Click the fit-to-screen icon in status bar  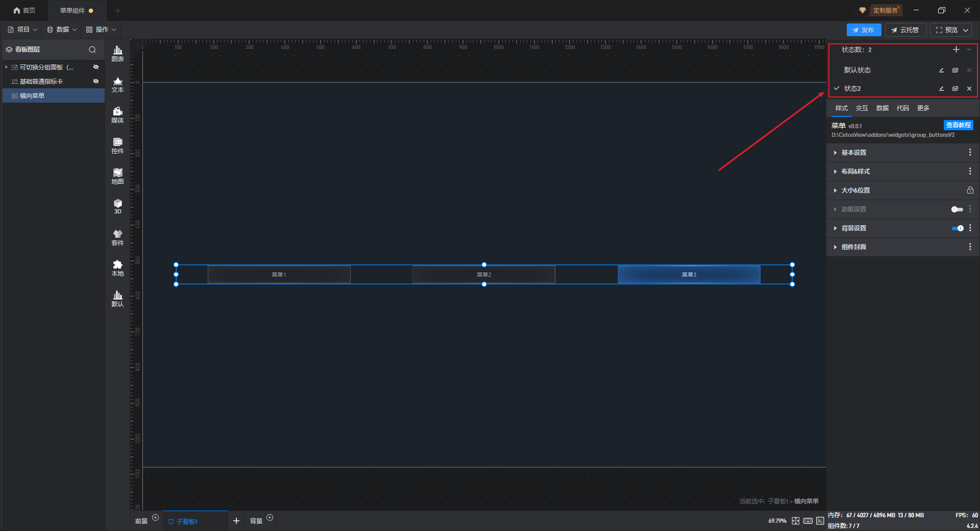[795, 521]
